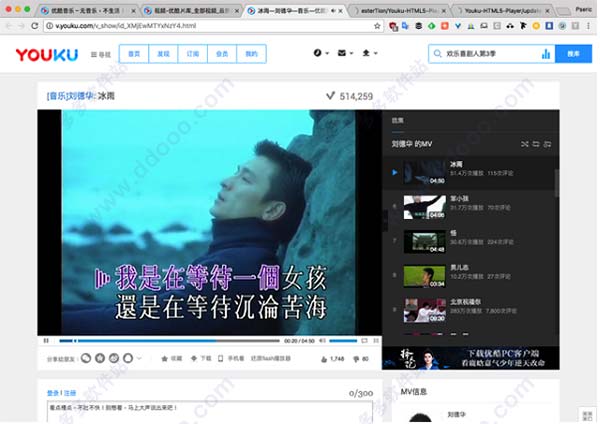Click the green extension icon in browser toolbar
This screenshot has height=424, width=600.
(432, 26)
